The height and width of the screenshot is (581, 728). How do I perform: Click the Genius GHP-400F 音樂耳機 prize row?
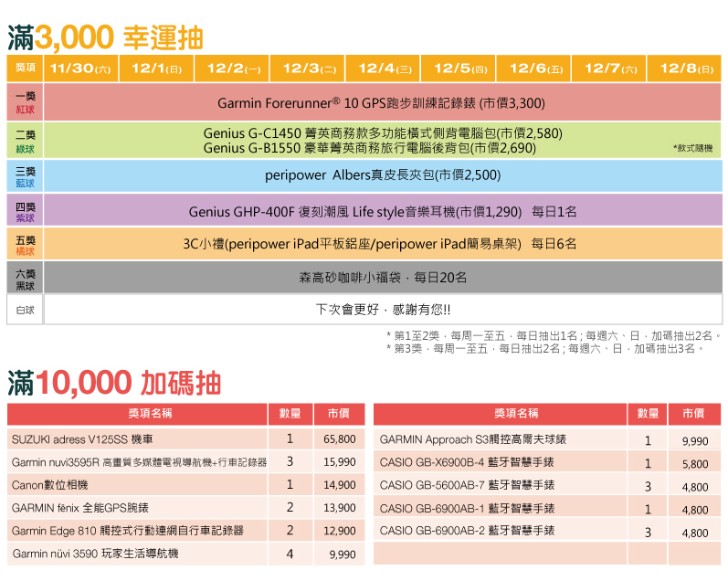coord(381,212)
